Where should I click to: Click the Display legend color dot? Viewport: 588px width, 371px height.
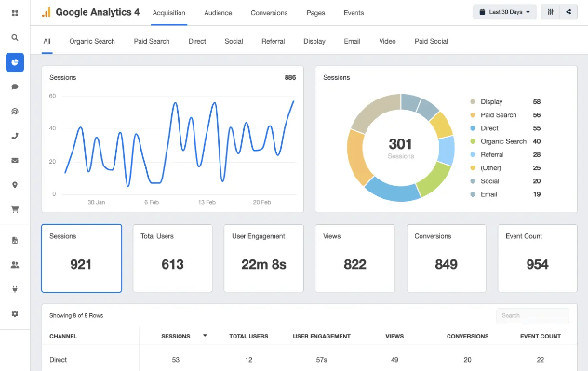(473, 102)
